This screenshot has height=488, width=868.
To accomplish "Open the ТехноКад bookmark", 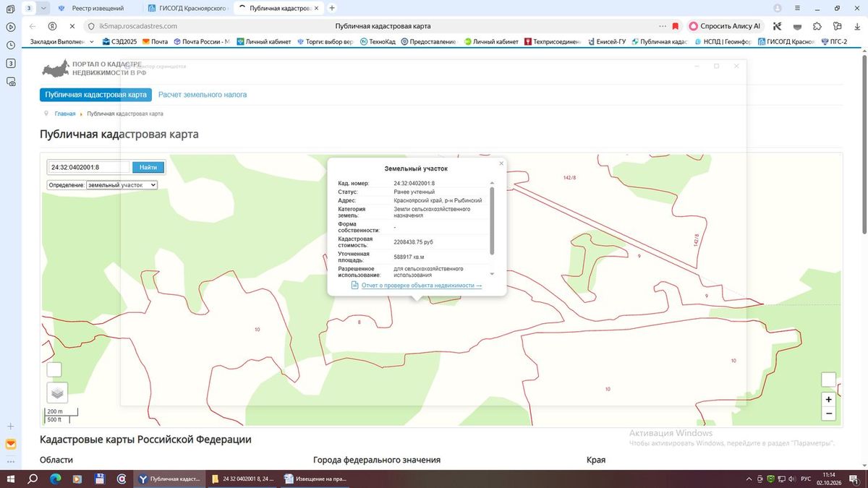I will [378, 42].
